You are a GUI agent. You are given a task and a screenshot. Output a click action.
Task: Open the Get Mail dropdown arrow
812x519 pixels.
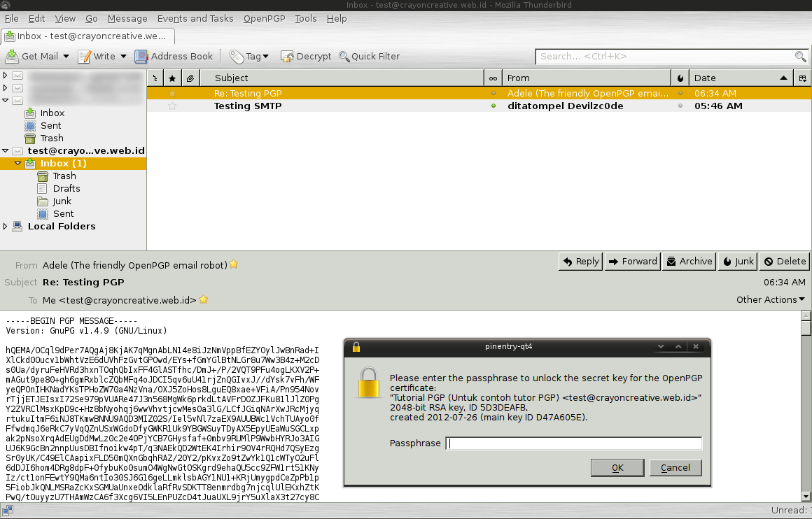point(66,56)
